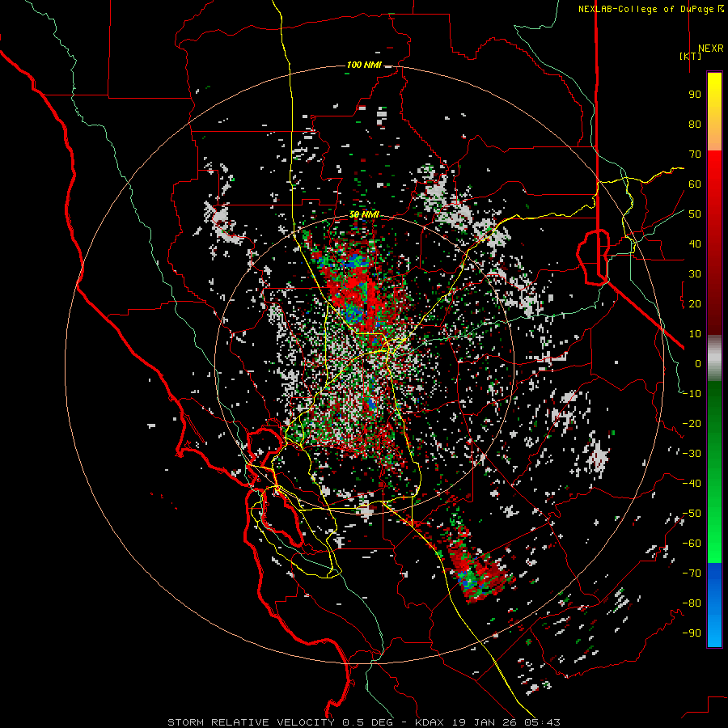Click the -50 value on the velocity scale

(692, 514)
